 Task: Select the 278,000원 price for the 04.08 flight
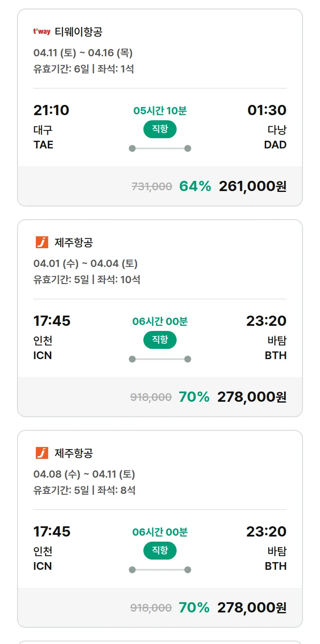[x=252, y=608]
